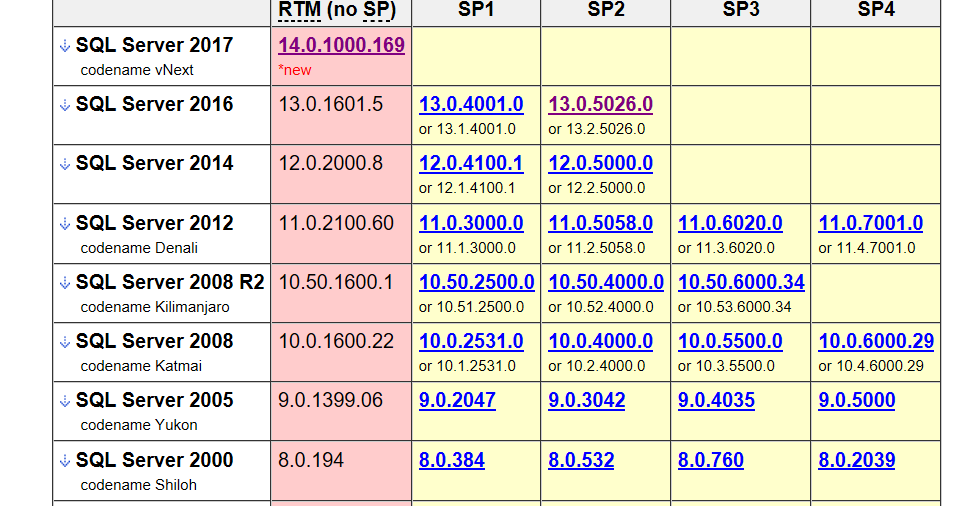The image size is (964, 506).
Task: Open the 10.50.2500.0 build link
Action: click(x=476, y=282)
